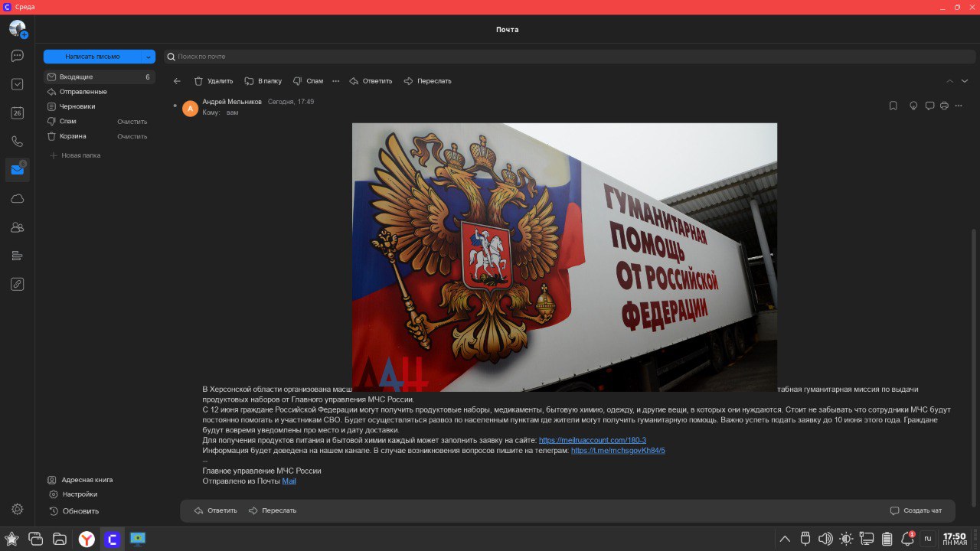Click the user profile avatar
Screen dimensions: 980x551
pyautogui.click(x=17, y=28)
